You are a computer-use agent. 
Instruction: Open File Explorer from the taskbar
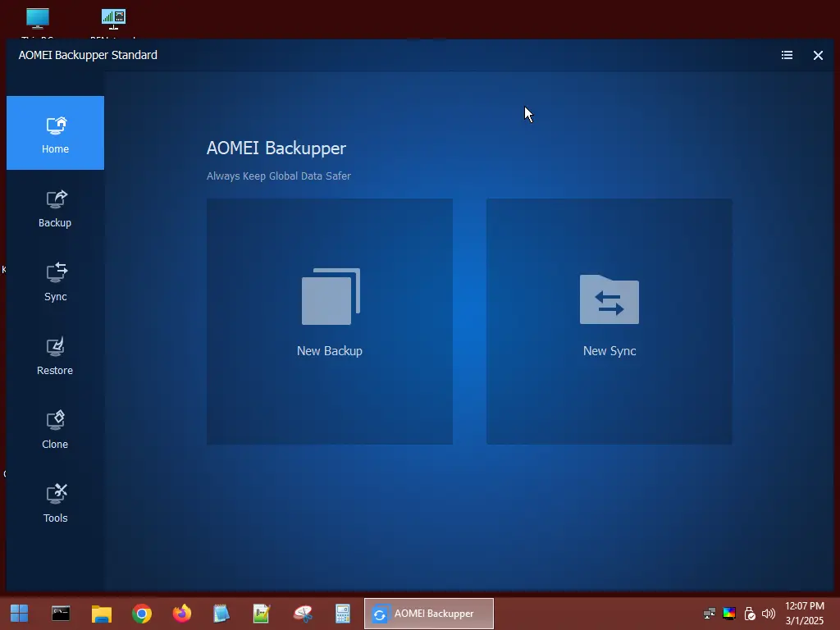point(101,614)
